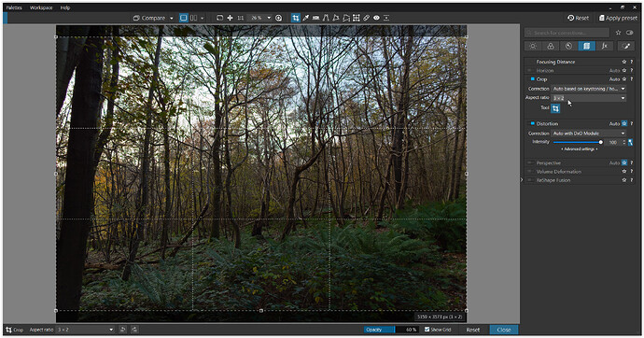Zoom to 1:1 view

click(x=241, y=18)
